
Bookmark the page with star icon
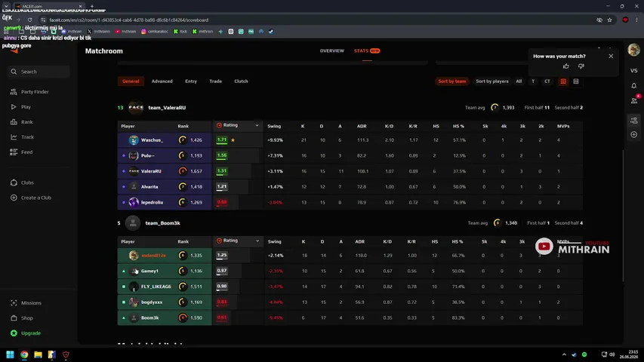pyautogui.click(x=609, y=20)
